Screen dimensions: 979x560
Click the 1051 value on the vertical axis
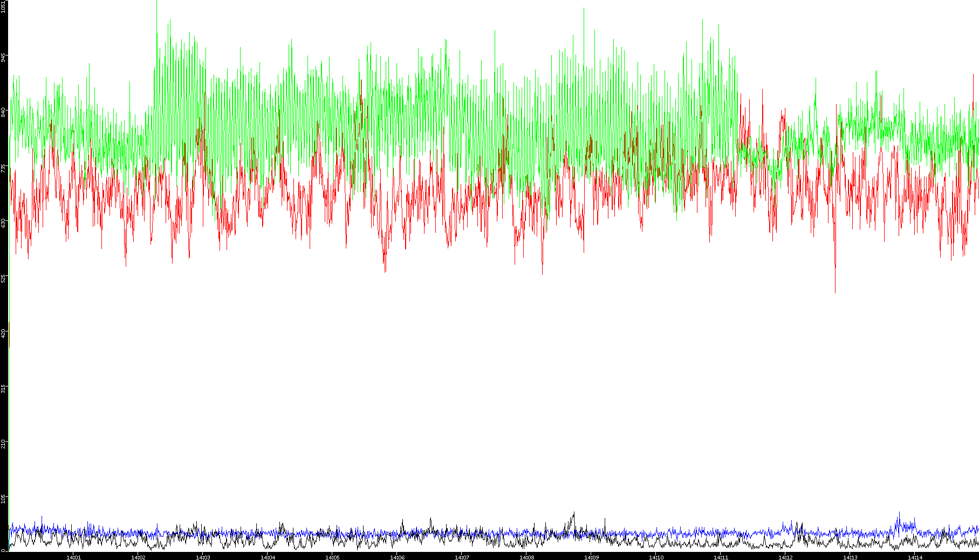point(4,6)
